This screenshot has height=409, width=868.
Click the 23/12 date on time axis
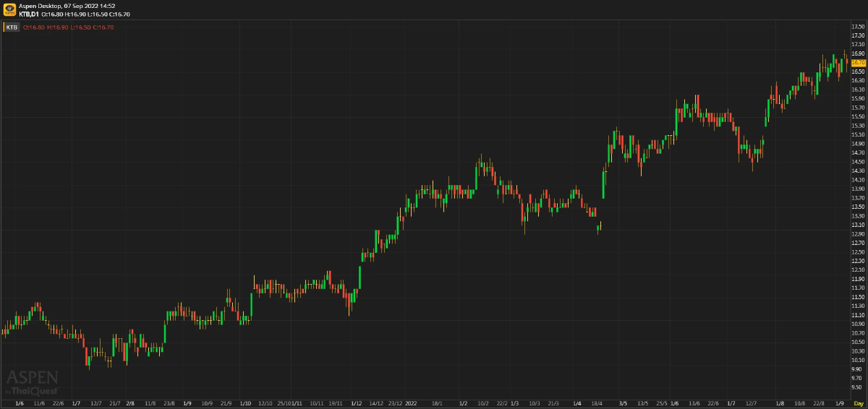395,402
